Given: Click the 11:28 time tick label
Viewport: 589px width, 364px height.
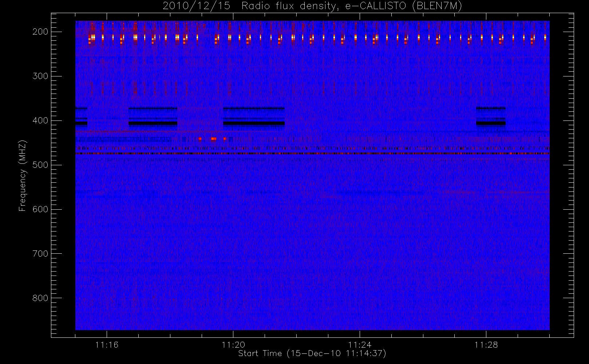Looking at the screenshot, I should [486, 345].
